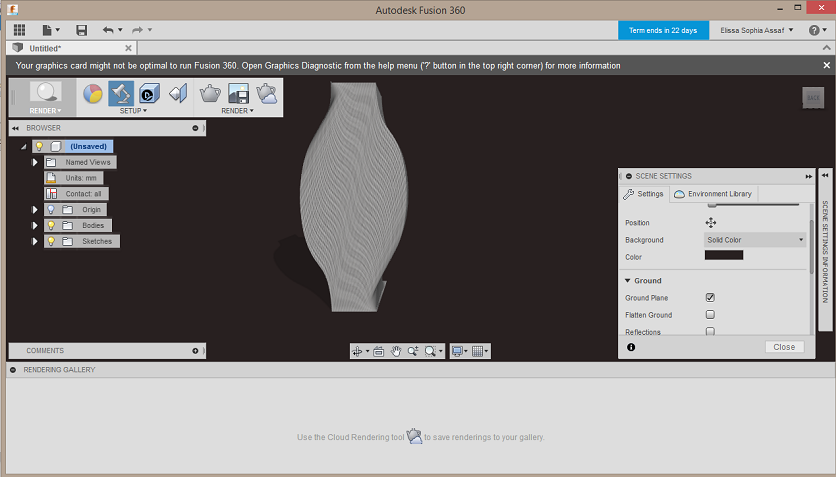The height and width of the screenshot is (477, 836).
Task: Collapse the RENDERING GALLERY panel
Action: tap(13, 369)
